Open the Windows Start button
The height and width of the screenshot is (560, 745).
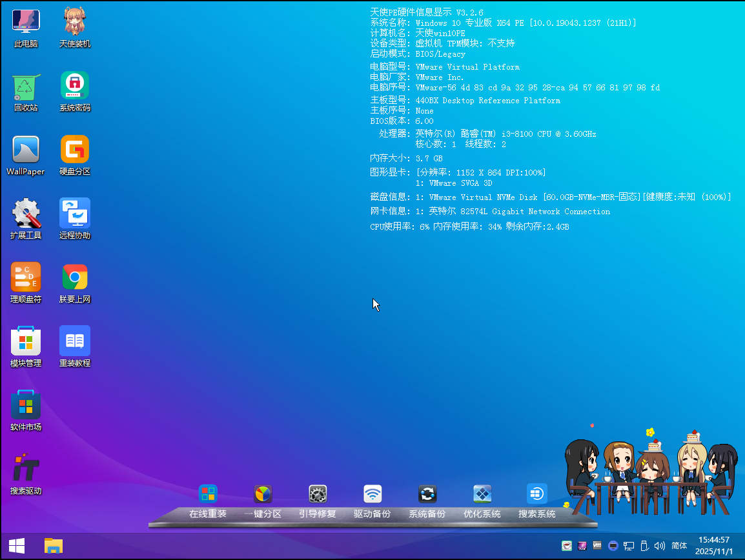coord(17,546)
